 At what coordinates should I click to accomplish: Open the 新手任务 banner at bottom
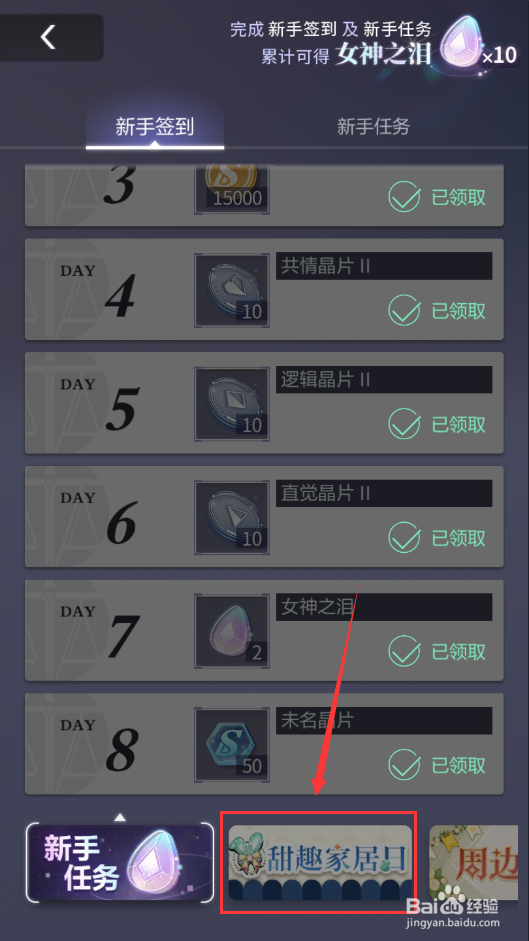tap(120, 862)
